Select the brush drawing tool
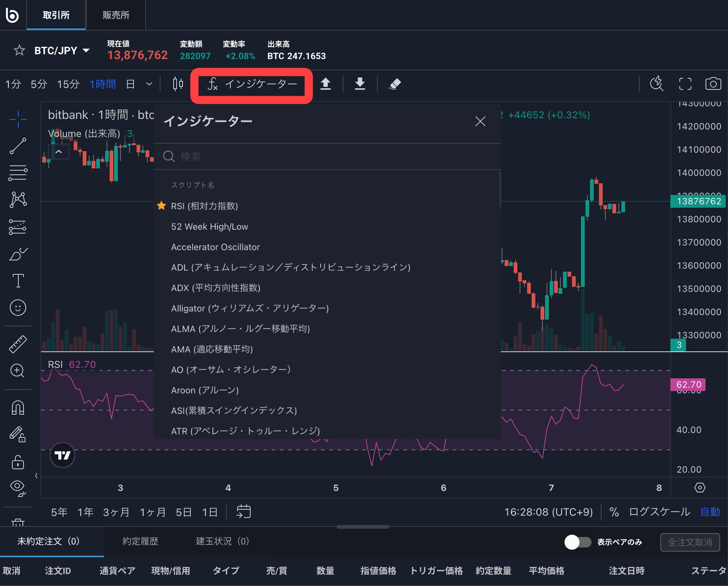The image size is (728, 586). point(18,254)
